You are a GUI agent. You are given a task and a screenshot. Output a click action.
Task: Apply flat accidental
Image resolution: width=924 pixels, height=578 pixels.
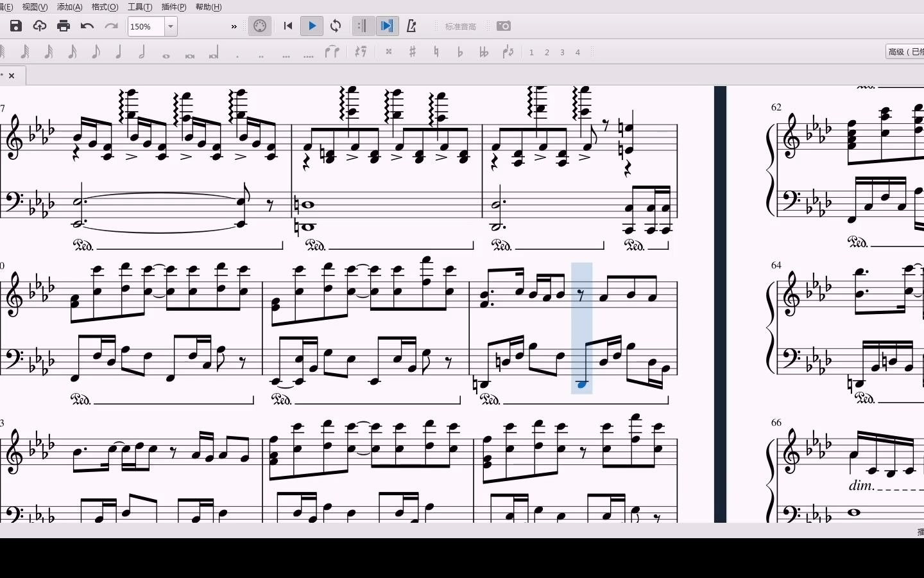[x=460, y=52]
